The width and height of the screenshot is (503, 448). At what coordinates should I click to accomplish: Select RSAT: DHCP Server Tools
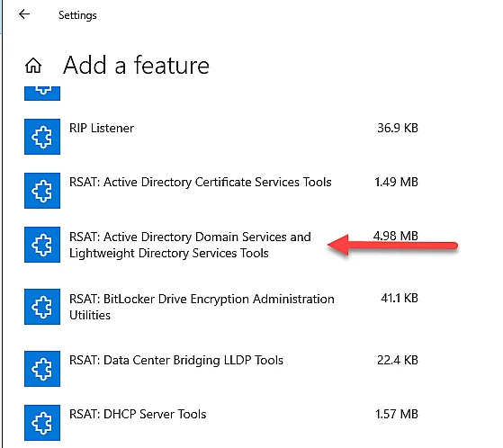pyautogui.click(x=138, y=414)
